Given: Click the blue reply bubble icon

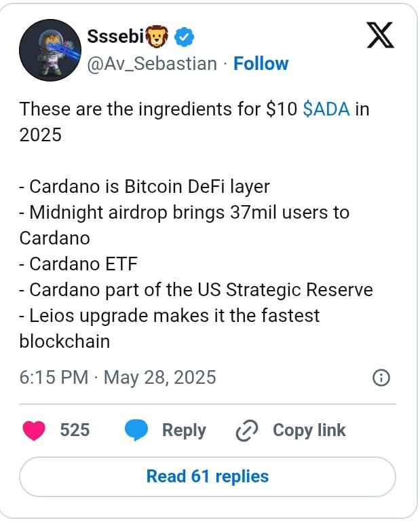Looking at the screenshot, I should point(136,430).
